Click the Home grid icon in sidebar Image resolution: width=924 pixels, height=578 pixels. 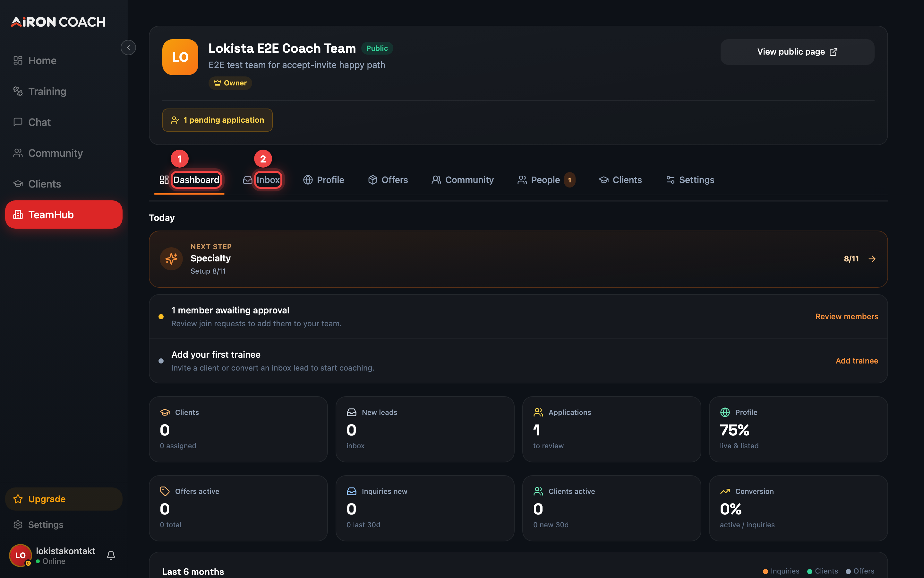click(18, 60)
